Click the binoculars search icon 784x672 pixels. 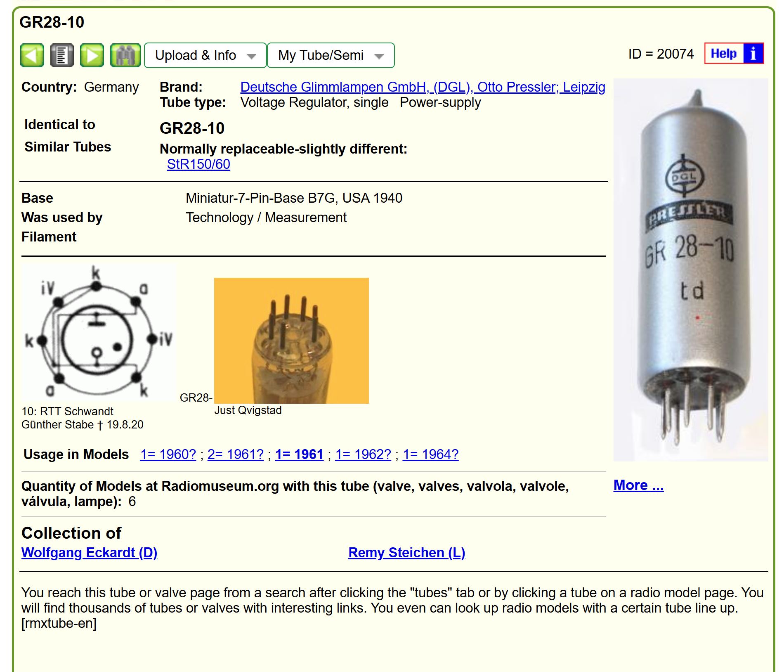pyautogui.click(x=125, y=55)
